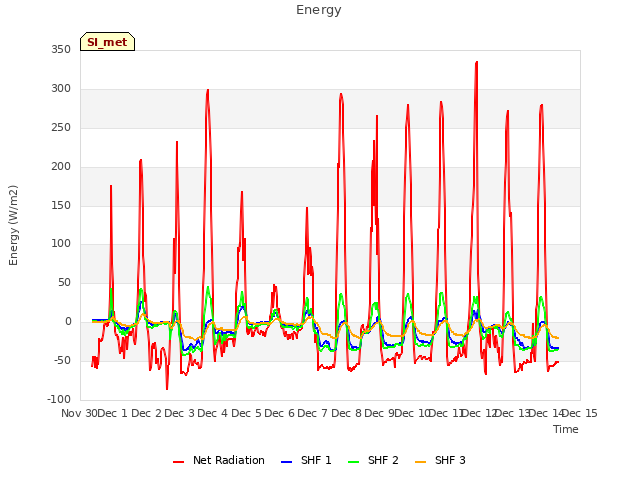Screen dimensions: 640x480
Task: Click the blue SHF 1 legend swatch
Action: 287,462
